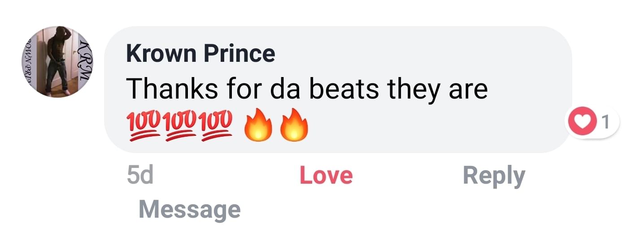
Task: Click the Krown Prince name link
Action: [200, 54]
